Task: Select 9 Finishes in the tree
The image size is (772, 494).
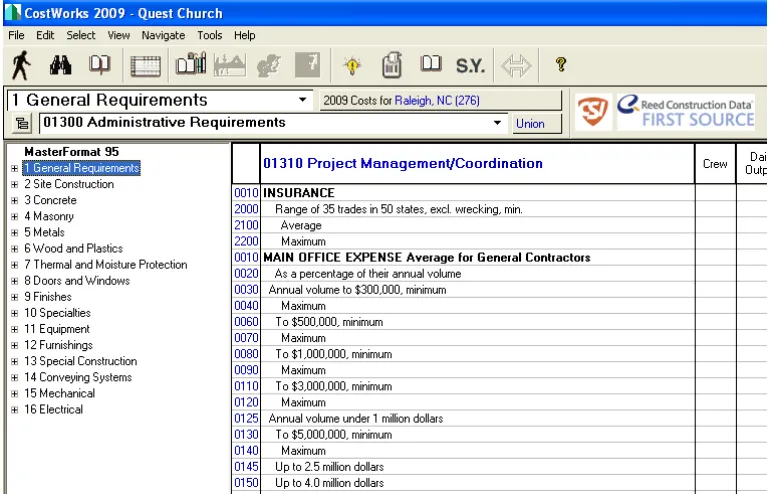Action: coord(48,297)
